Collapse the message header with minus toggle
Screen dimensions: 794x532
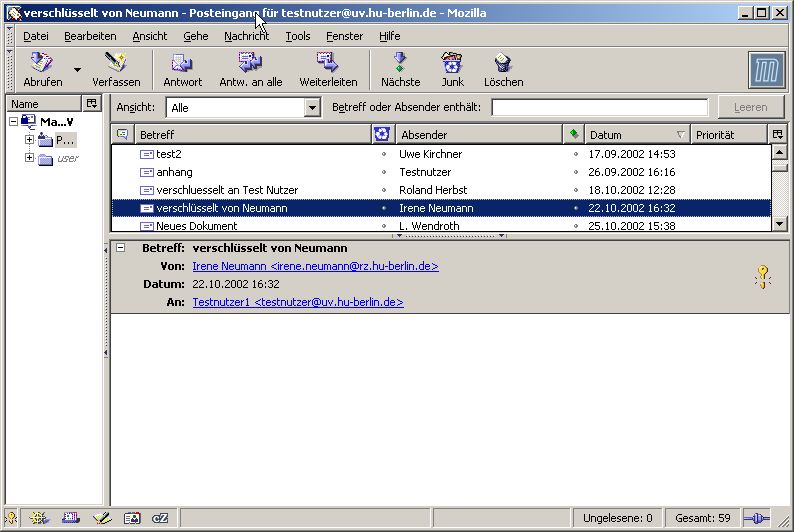click(121, 248)
